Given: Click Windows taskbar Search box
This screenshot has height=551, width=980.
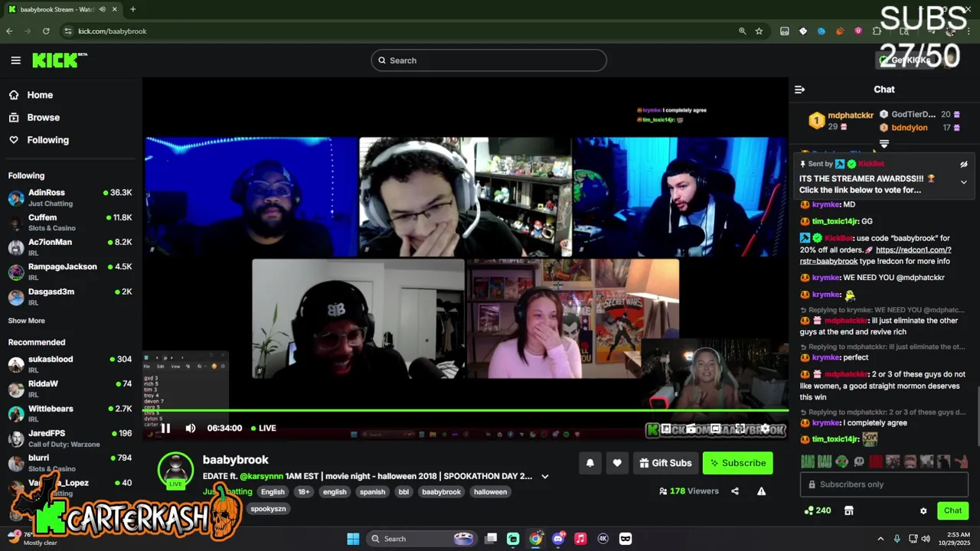Looking at the screenshot, I should 423,539.
